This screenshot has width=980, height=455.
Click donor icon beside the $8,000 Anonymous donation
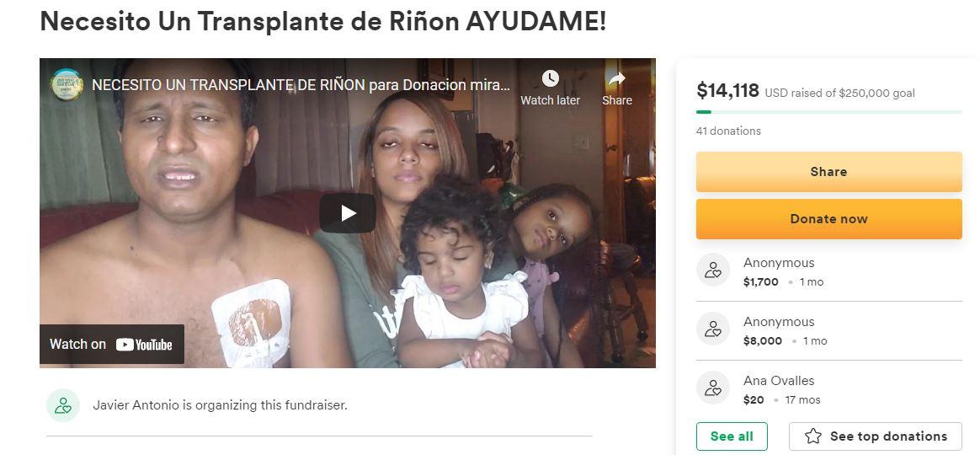pos(713,329)
